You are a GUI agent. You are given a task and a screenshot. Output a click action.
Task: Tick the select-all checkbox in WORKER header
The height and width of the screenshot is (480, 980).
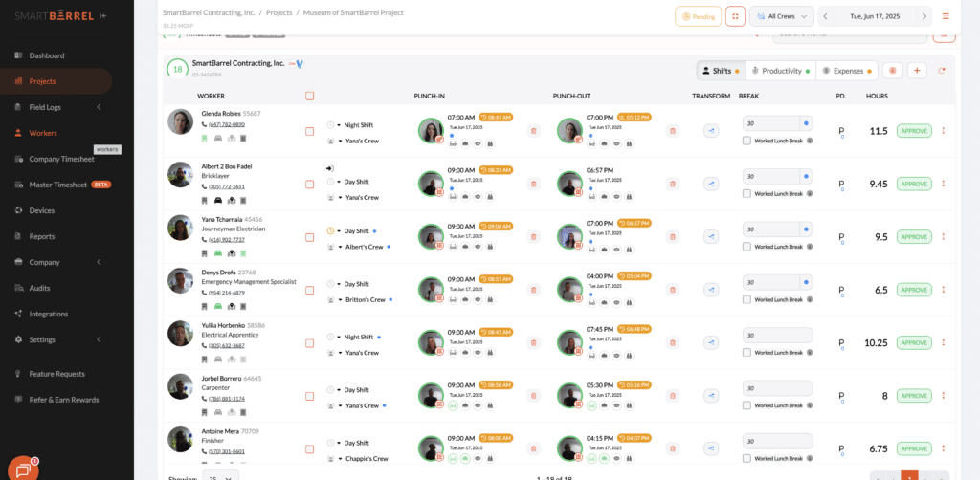pos(309,97)
